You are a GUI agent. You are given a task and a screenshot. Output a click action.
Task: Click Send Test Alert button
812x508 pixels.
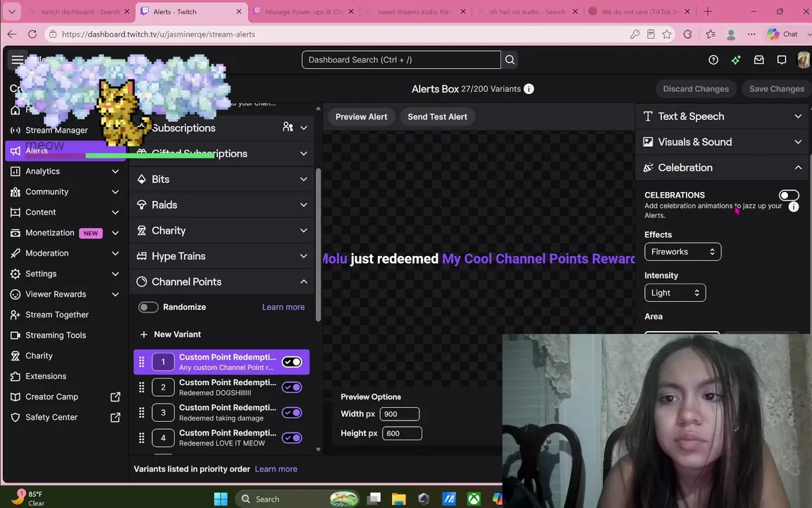[437, 116]
